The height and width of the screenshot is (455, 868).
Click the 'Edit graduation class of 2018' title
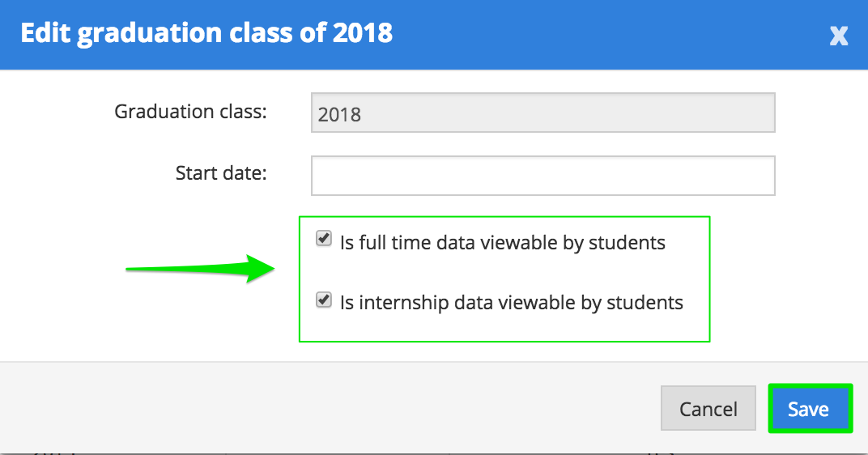[x=206, y=33]
